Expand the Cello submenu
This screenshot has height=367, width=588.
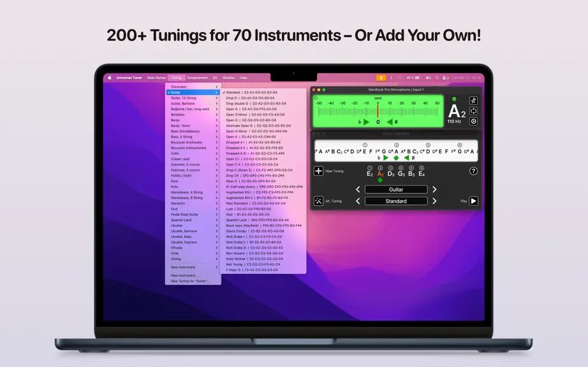coord(193,154)
